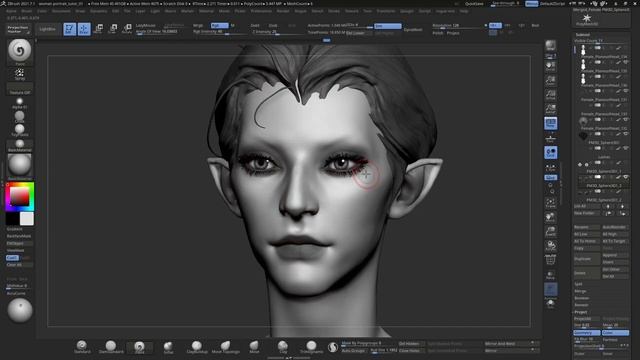Open the Stroke type selector (Spray)
This screenshot has height=360, width=640.
19,74
